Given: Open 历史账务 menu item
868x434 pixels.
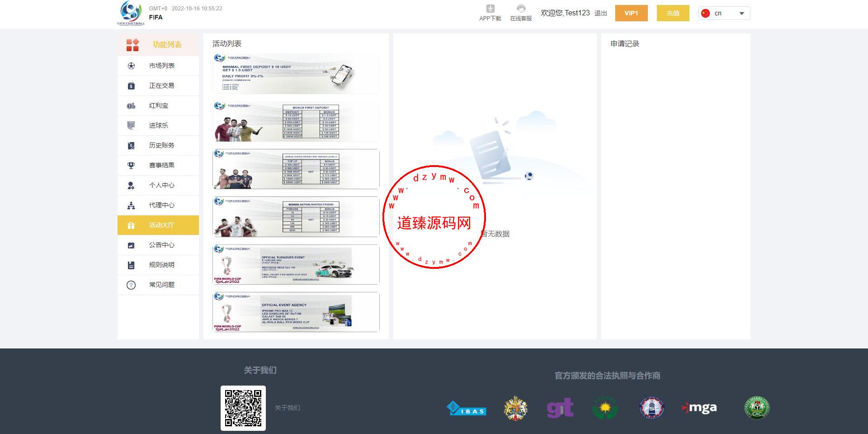Looking at the screenshot, I should 158,145.
